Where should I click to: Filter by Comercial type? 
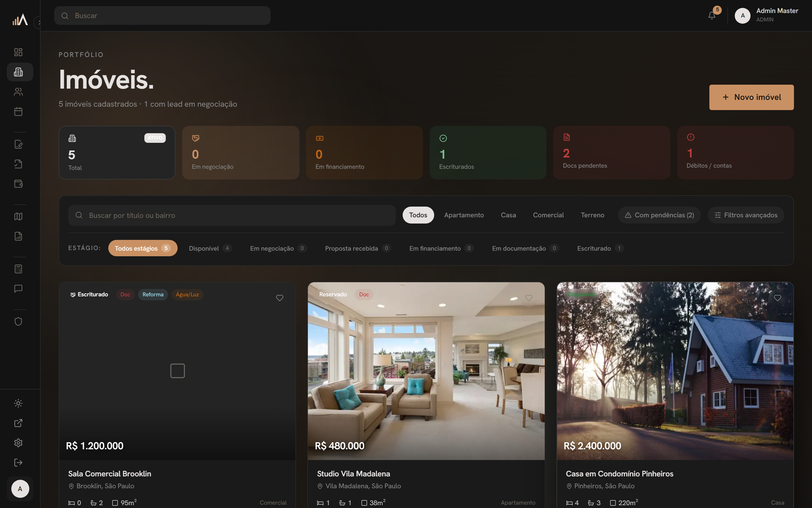(548, 215)
